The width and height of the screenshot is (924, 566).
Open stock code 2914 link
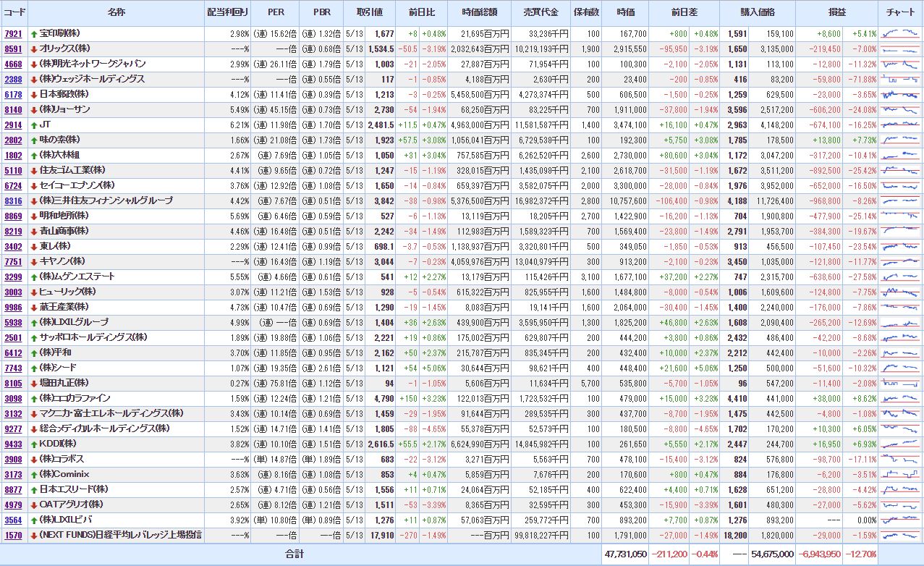(x=13, y=125)
